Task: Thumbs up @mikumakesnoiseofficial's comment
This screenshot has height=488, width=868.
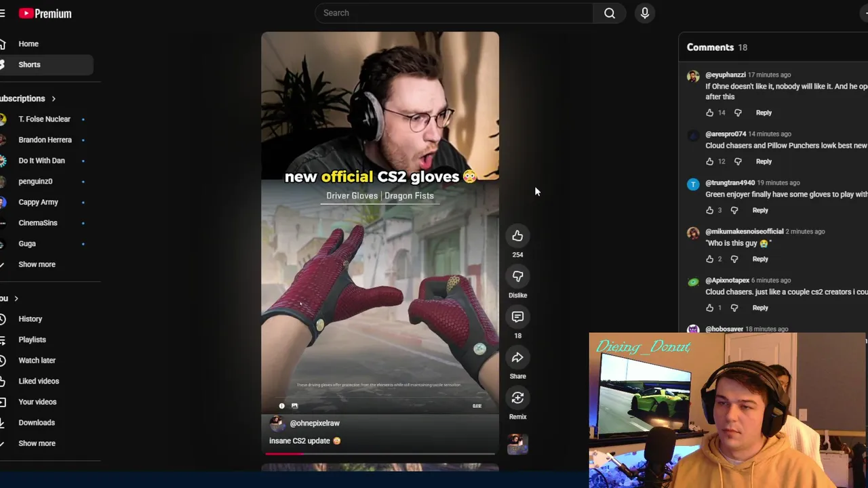Action: click(709, 259)
